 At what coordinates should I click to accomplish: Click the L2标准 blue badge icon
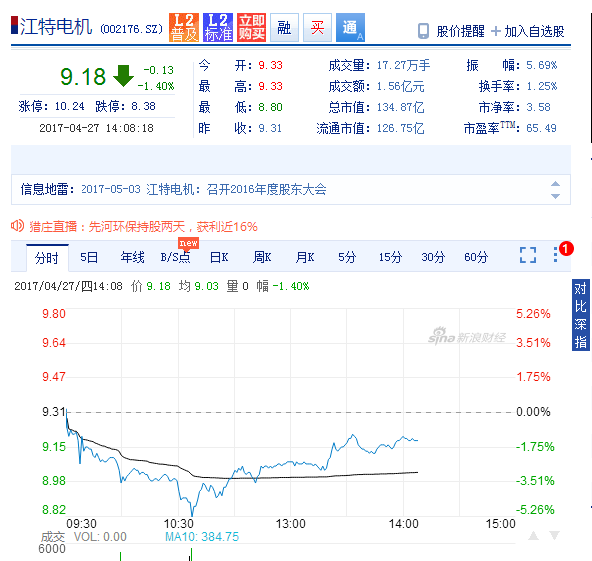pyautogui.click(x=217, y=28)
